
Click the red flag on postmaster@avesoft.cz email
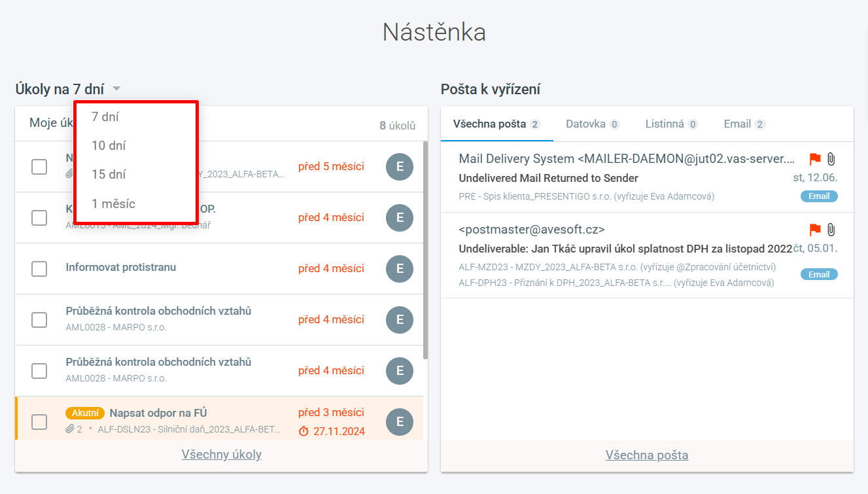(x=815, y=230)
